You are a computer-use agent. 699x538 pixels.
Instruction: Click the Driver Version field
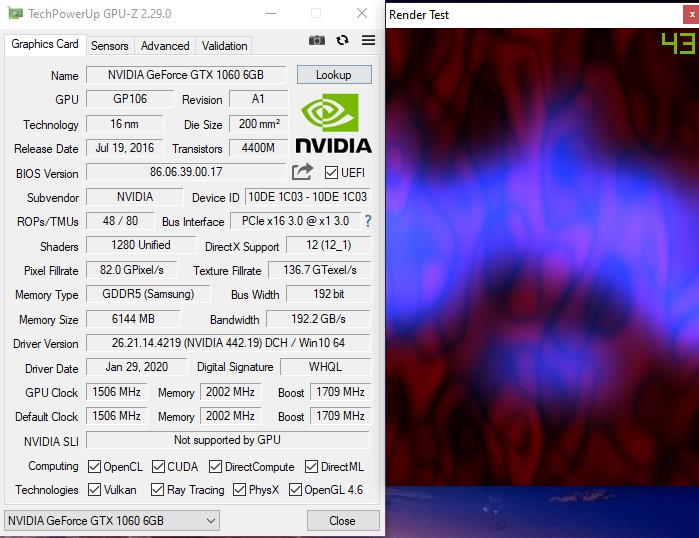(228, 343)
